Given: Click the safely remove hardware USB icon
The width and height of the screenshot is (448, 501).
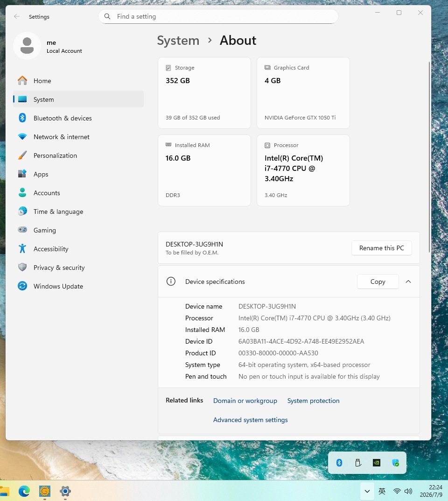Looking at the screenshot, I should coord(358,462).
